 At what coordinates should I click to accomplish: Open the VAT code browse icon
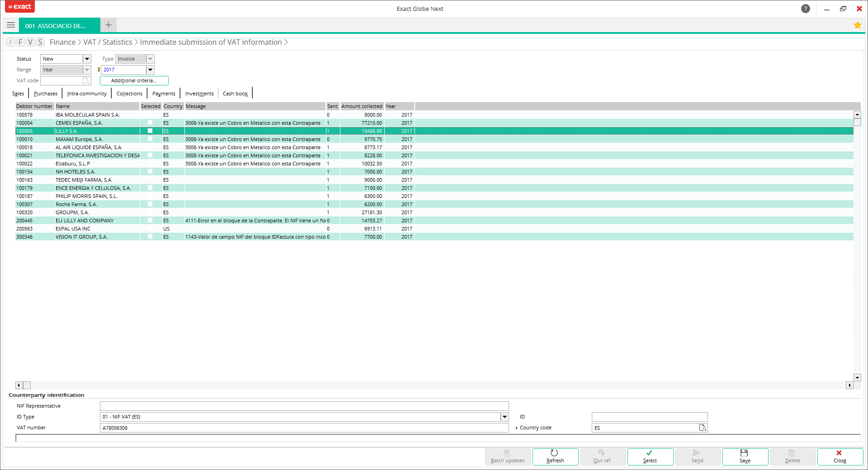point(86,80)
